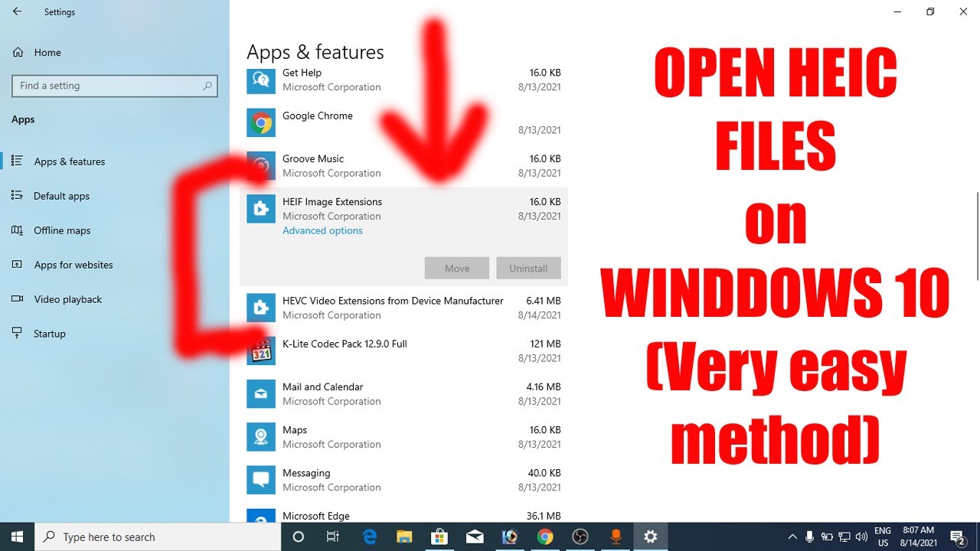The image size is (980, 551).
Task: Select the K-Lite Codec Pack icon
Action: (x=261, y=350)
